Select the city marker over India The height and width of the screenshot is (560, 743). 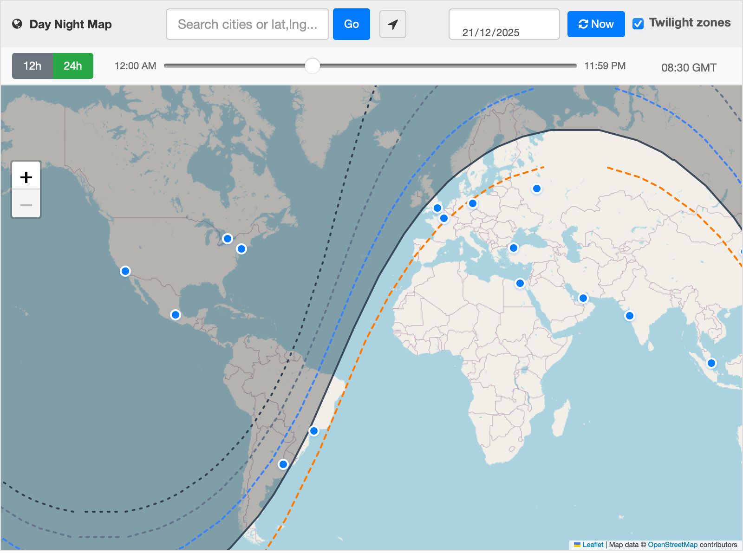[629, 316]
